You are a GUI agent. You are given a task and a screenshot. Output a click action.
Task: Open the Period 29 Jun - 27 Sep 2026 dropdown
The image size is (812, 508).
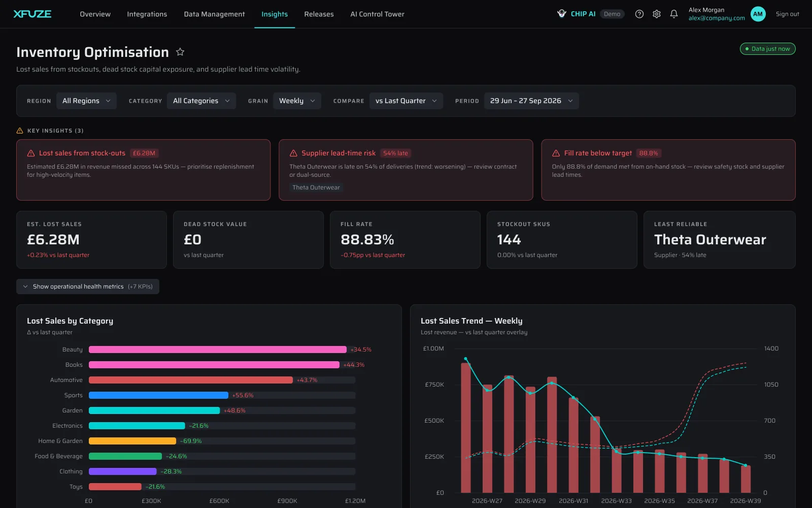coord(531,101)
